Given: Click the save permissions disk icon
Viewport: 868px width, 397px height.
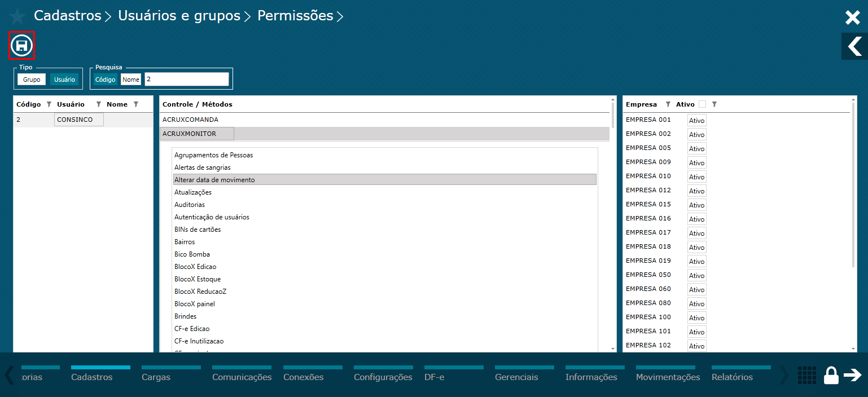Looking at the screenshot, I should click(x=21, y=45).
